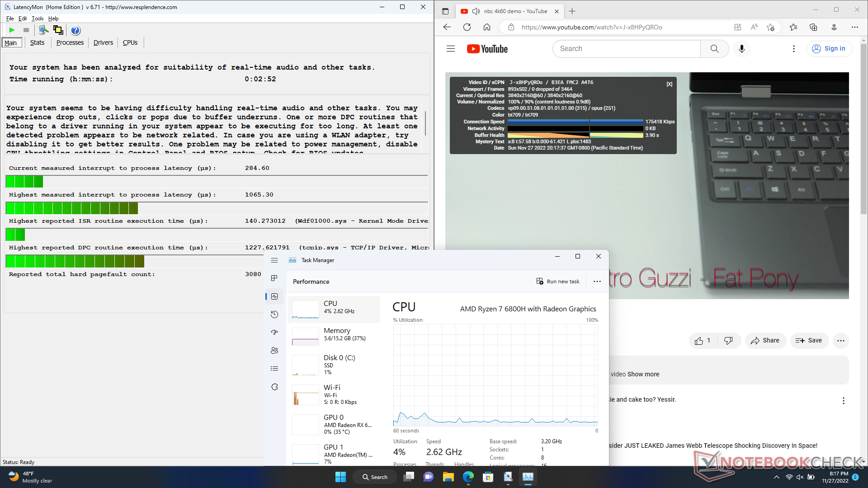Toggle Task Manager navigation hamburger menu
Screen dimensions: 868x488
point(274,260)
